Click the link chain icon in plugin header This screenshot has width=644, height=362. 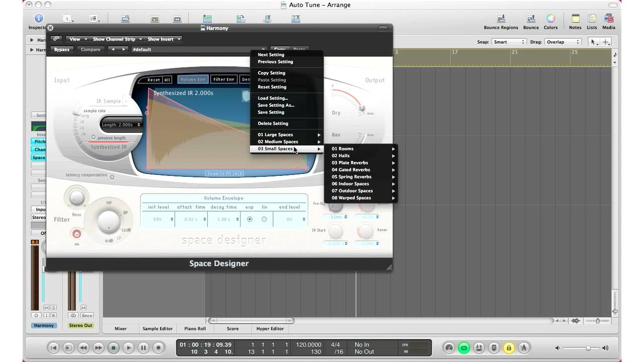pos(56,39)
